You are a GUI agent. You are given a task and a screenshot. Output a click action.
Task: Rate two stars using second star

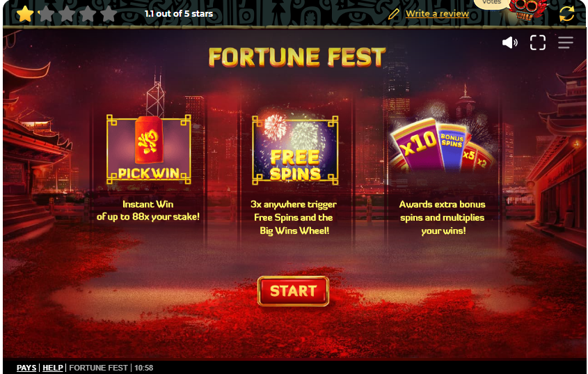47,14
